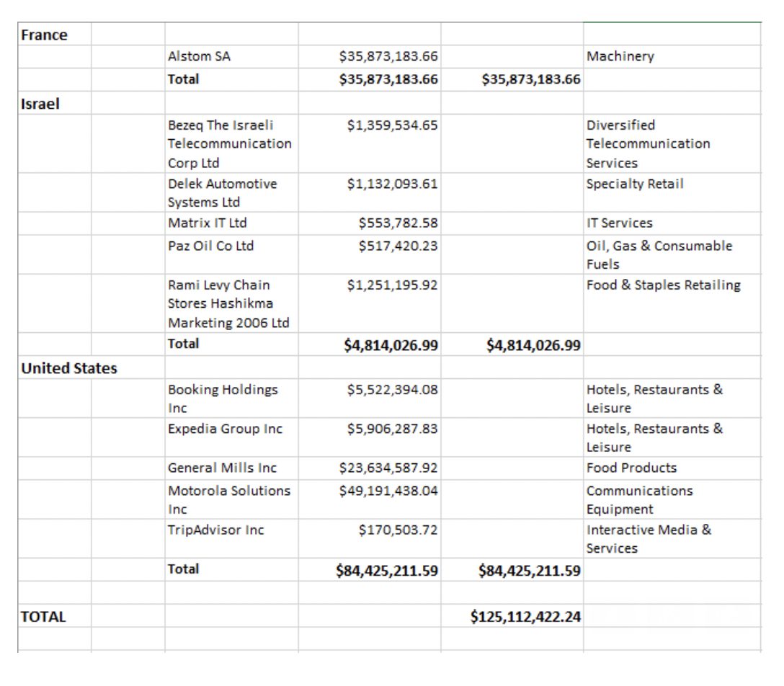784x686 pixels.
Task: Click the Expedia Group Inc cell
Action: (225, 429)
